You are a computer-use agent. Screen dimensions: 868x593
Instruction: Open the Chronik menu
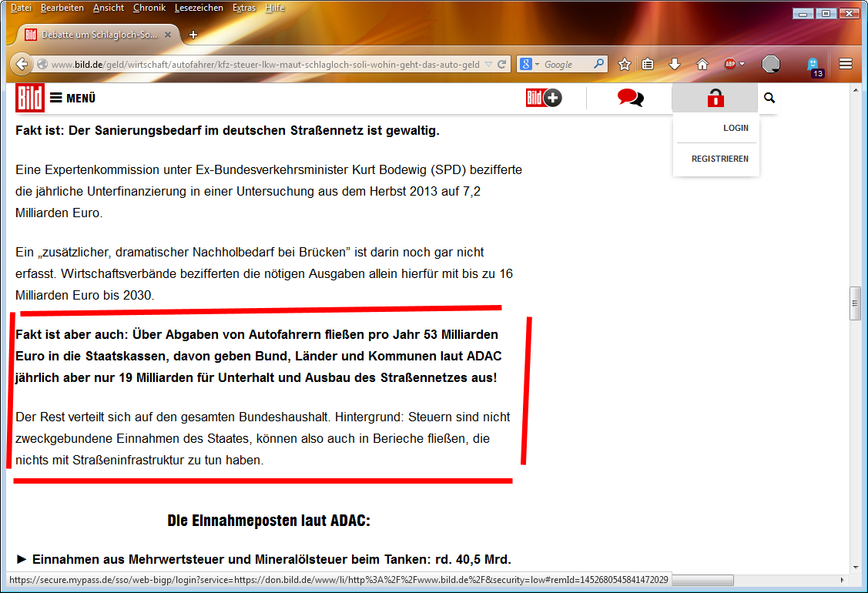pos(149,8)
